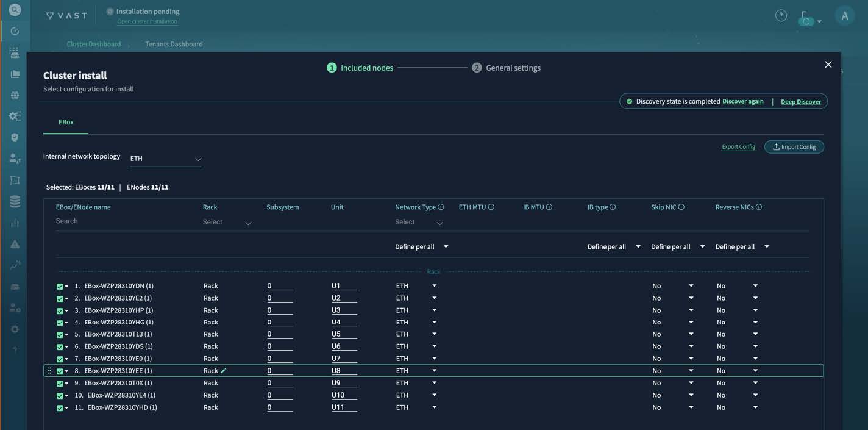The height and width of the screenshot is (430, 868).
Task: Expand the Rack filter Select dropdown
Action: coord(227,223)
